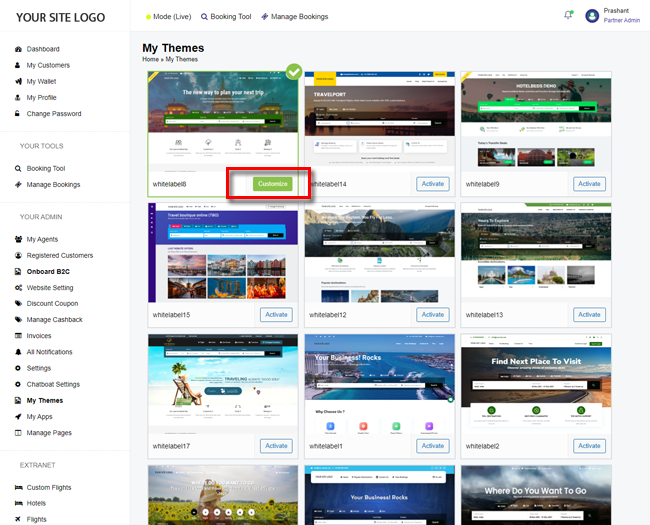Click the Registered Customers icon
Screen dimensions: 650x525
pos(18,255)
